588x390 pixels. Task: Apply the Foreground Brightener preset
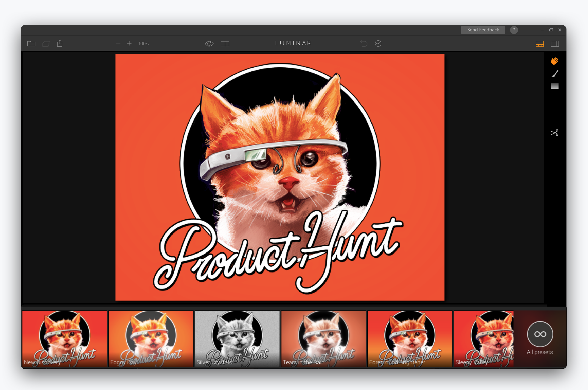pos(410,339)
